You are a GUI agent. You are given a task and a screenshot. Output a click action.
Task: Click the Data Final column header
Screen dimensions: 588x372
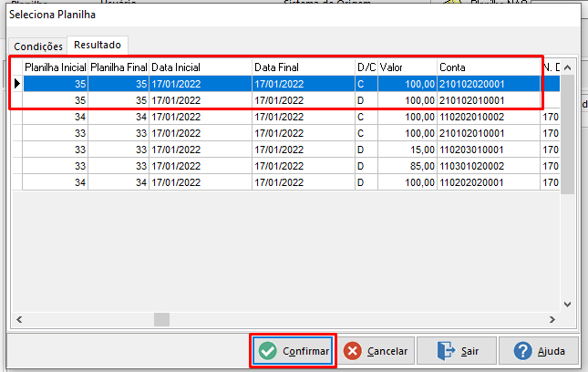coord(304,67)
